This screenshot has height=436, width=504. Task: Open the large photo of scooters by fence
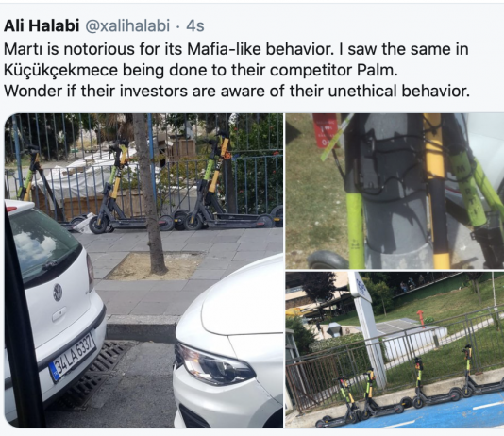pos(143,270)
